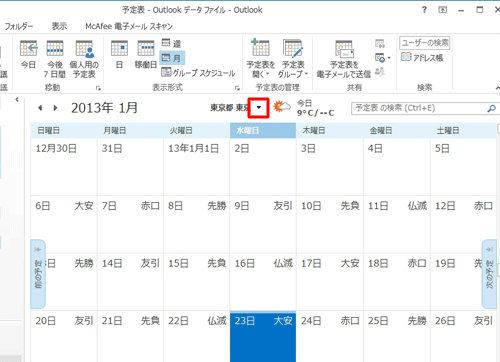Select the 2日 date cell

pos(263,167)
